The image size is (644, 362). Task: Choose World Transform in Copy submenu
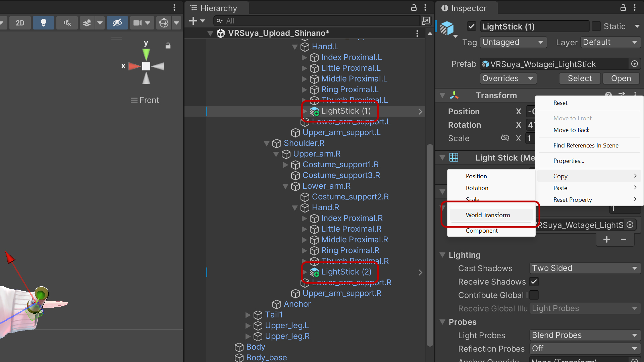pos(491,215)
